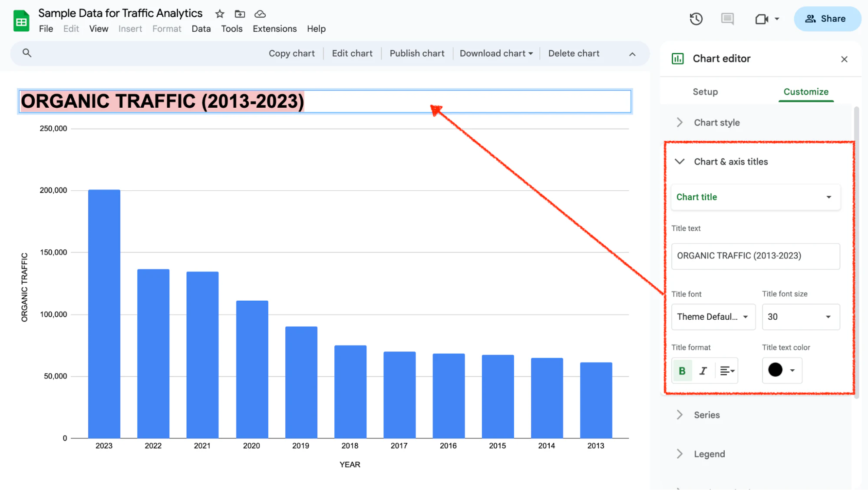
Task: Open the Download chart dropdown
Action: pyautogui.click(x=496, y=53)
